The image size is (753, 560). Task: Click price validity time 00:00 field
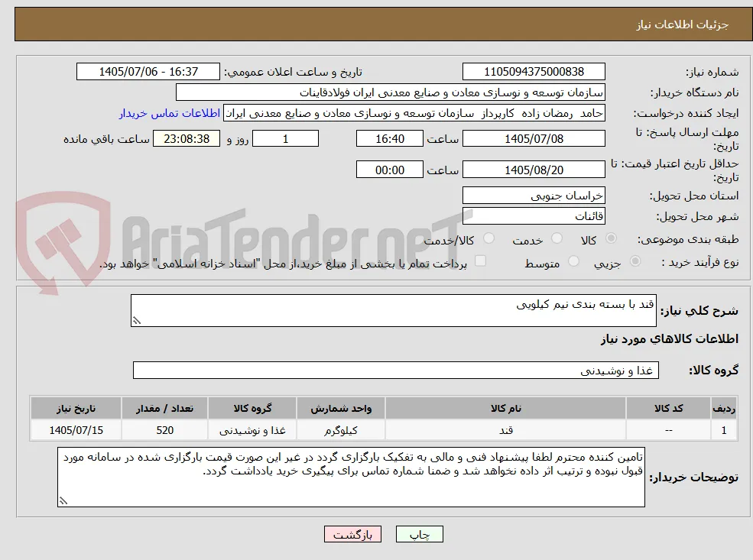click(389, 170)
